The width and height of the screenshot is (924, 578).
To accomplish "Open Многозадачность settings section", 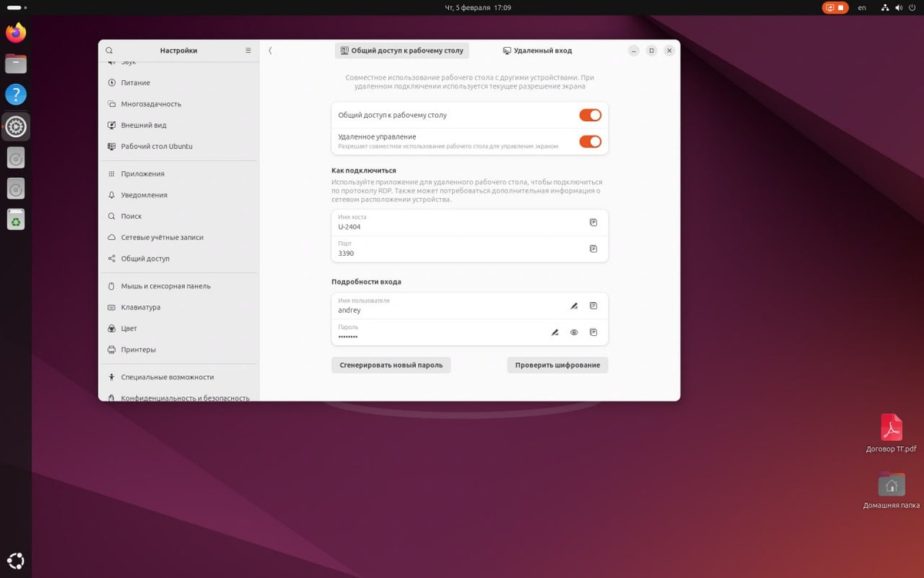I will [179, 104].
